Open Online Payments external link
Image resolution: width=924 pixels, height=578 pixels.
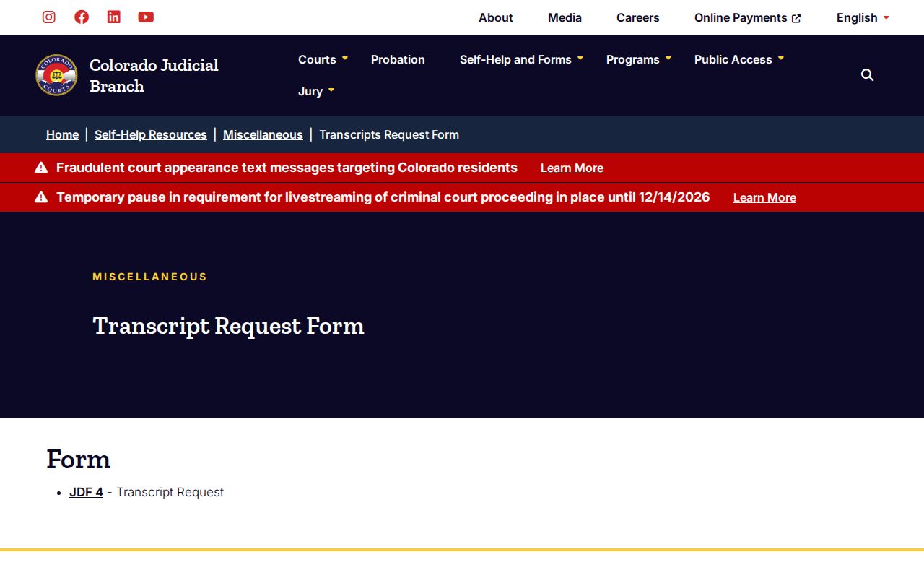point(748,17)
